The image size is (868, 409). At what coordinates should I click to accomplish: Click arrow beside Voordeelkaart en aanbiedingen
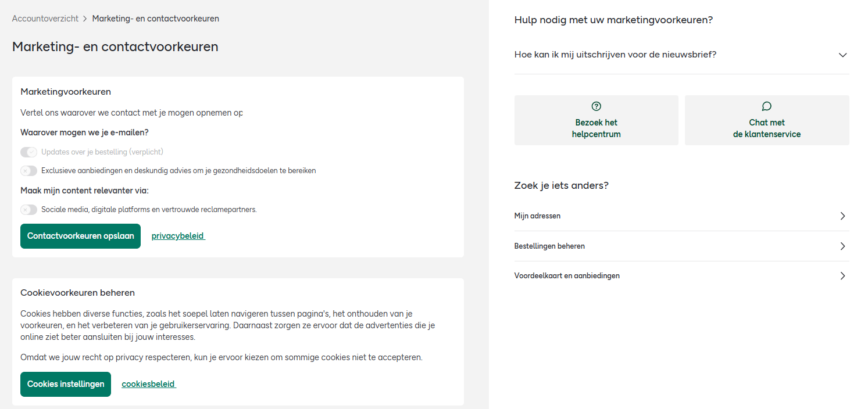[842, 276]
